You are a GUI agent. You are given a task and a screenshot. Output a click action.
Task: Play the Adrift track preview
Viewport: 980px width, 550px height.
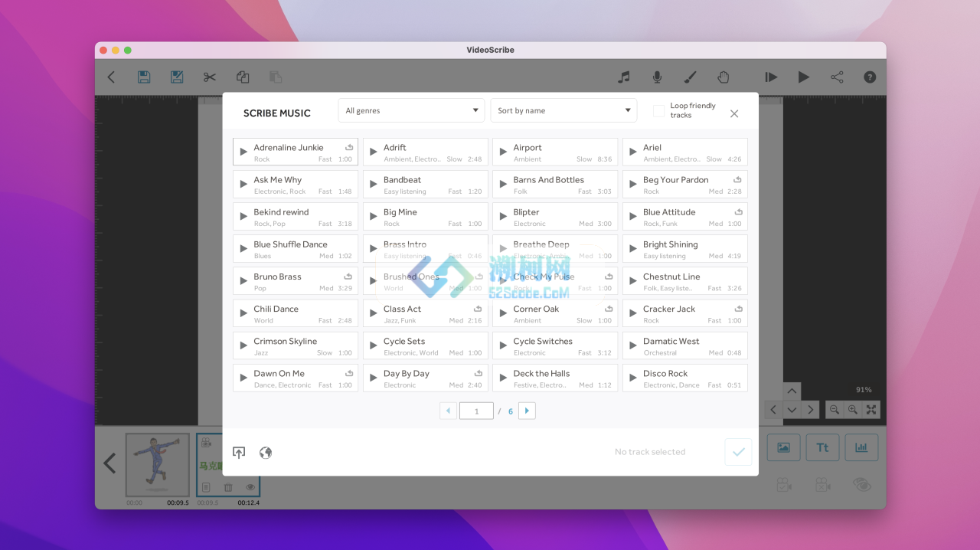373,152
